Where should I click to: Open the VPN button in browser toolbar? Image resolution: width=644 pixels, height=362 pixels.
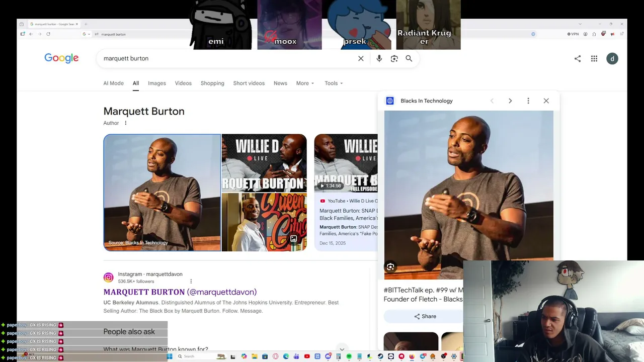pos(573,34)
